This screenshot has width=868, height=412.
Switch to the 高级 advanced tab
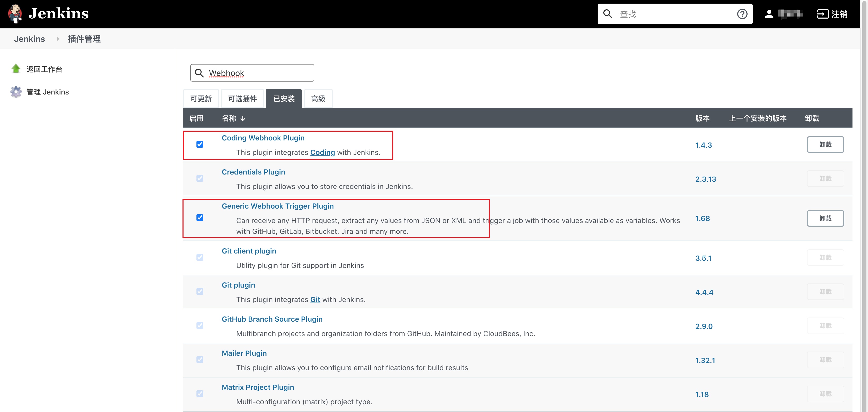[x=318, y=99]
